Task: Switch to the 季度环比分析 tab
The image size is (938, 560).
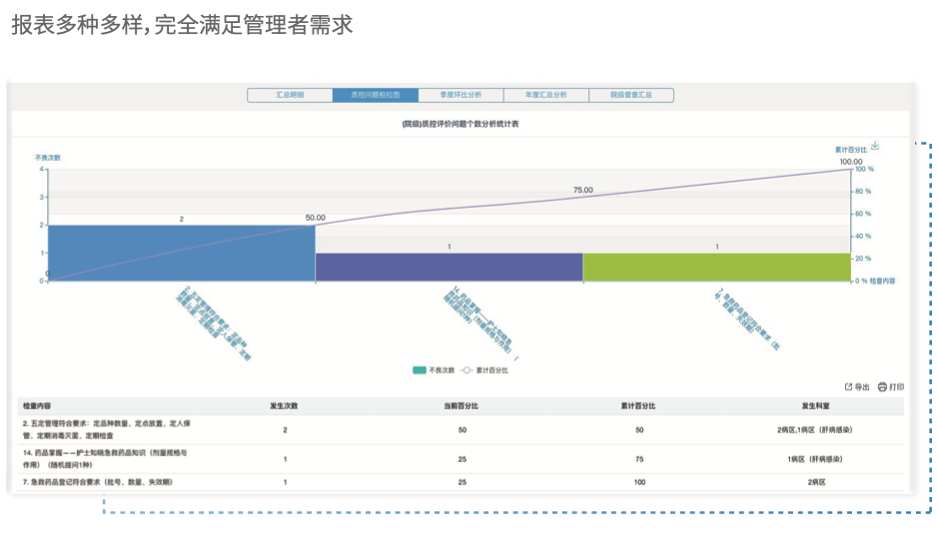Action: click(x=461, y=95)
